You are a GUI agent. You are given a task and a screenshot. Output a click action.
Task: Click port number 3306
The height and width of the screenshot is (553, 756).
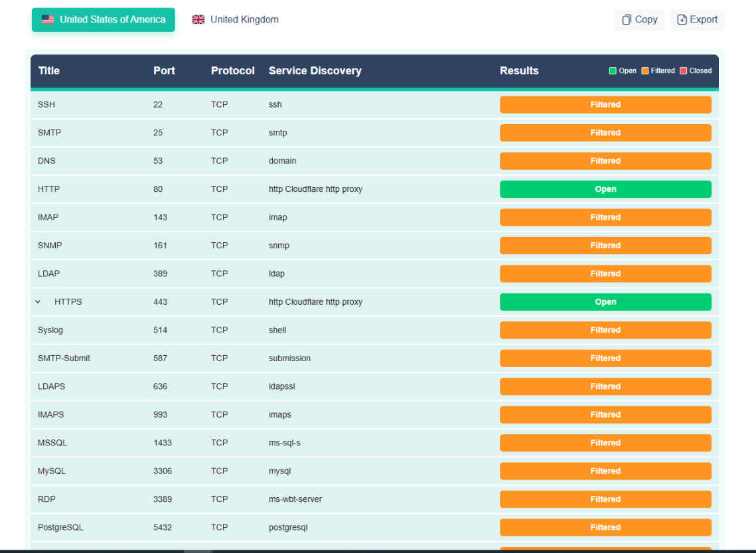coord(163,471)
